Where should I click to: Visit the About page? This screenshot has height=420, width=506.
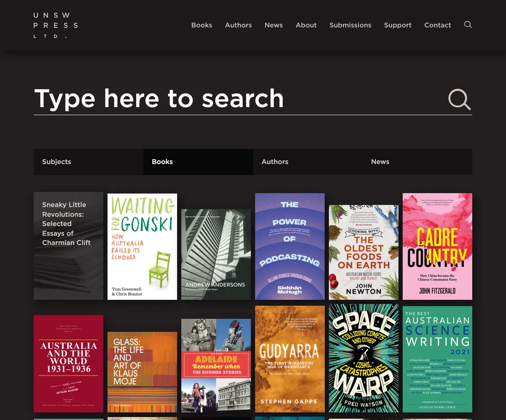[306, 25]
